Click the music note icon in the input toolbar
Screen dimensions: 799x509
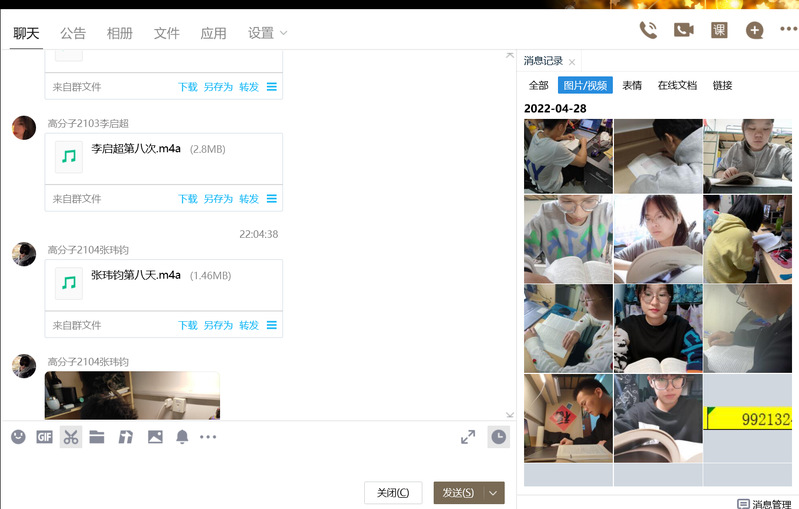click(x=126, y=437)
